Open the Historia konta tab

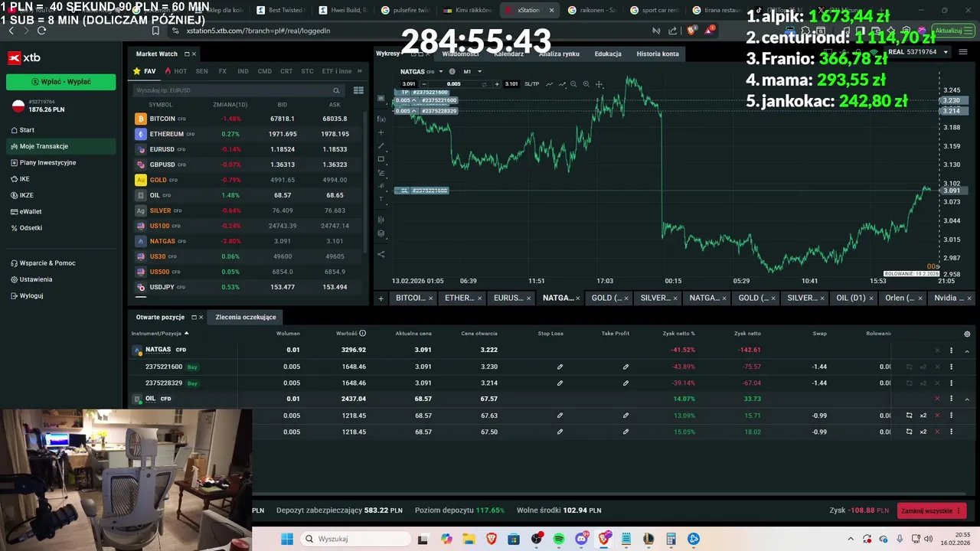[658, 54]
